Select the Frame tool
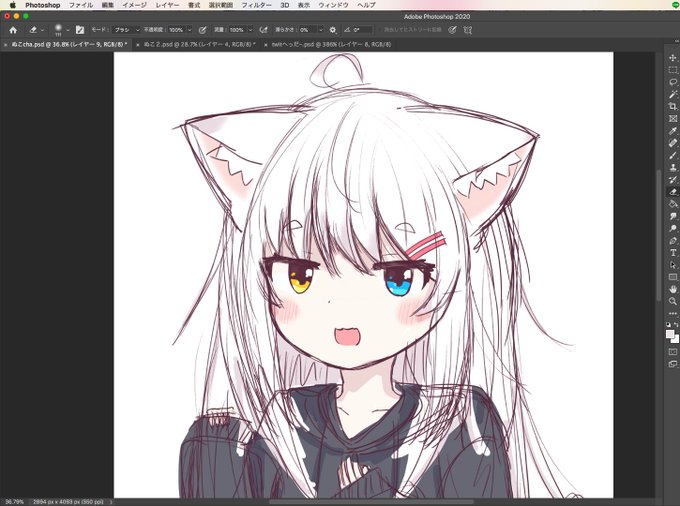The image size is (680, 506). click(x=673, y=118)
